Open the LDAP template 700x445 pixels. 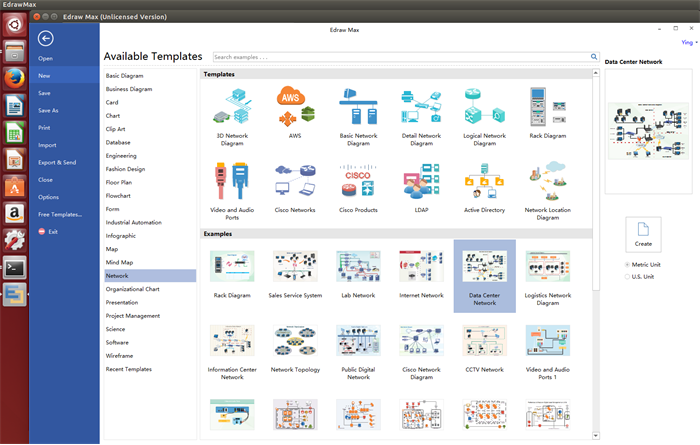pyautogui.click(x=421, y=187)
